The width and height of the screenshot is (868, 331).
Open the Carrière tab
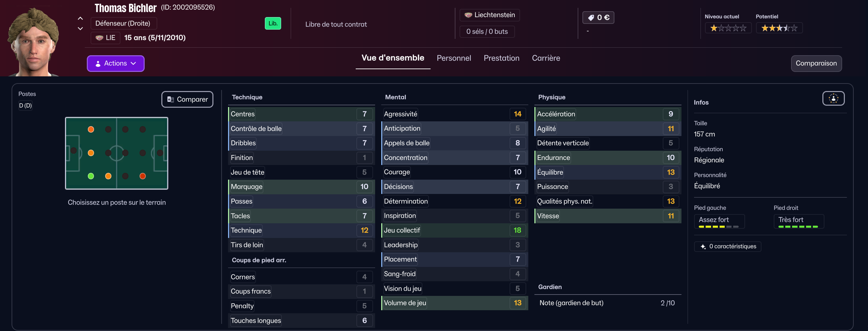[x=546, y=58]
